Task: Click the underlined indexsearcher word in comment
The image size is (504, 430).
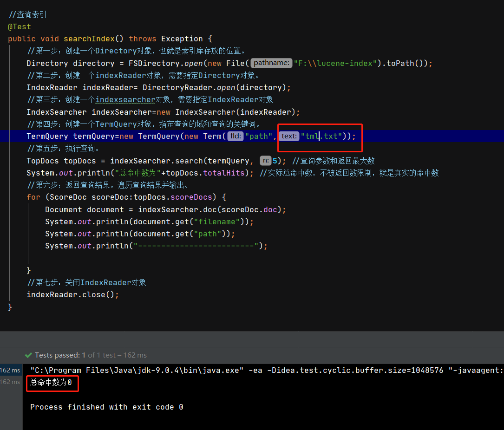Action: pos(126,100)
